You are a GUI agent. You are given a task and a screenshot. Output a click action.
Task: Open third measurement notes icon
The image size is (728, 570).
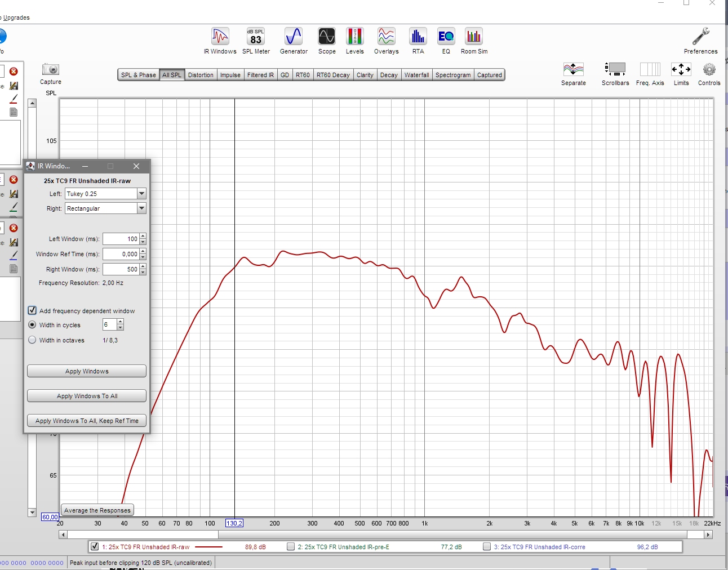(14, 269)
